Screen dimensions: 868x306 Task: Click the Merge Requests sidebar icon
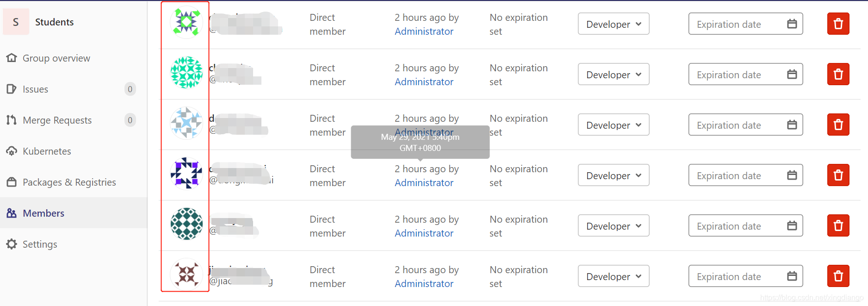12,120
